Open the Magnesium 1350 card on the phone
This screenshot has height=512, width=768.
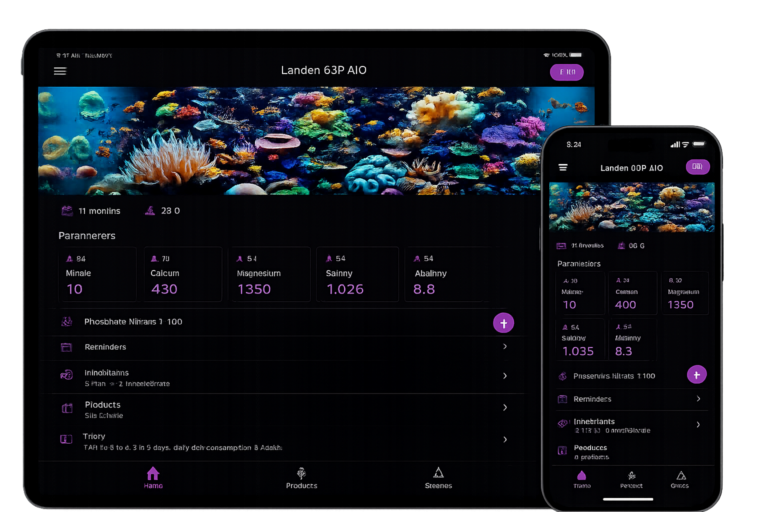pyautogui.click(x=685, y=293)
